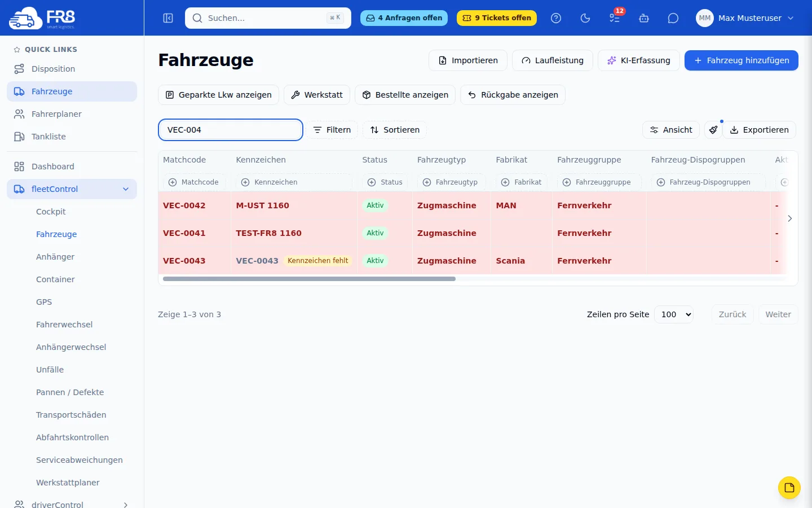
Task: Open Cockpit under fleetControl
Action: 51,212
